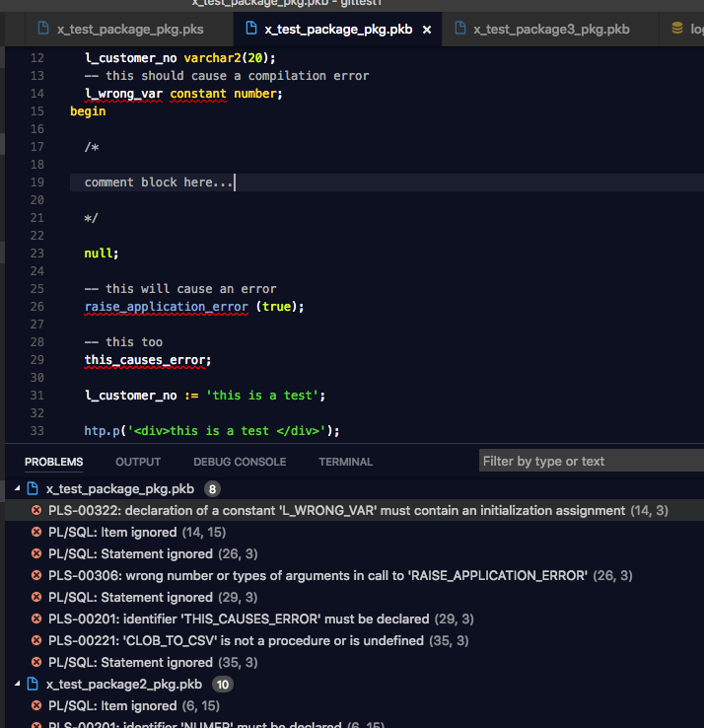Focus the Filter by type or text field
Image resolution: width=704 pixels, height=728 pixels.
point(592,461)
